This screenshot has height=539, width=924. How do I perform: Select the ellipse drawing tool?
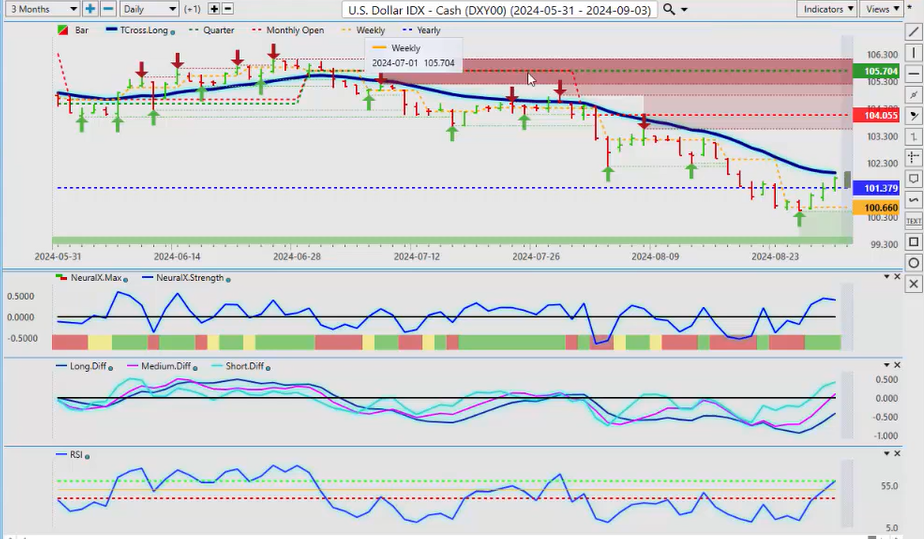coord(913,263)
